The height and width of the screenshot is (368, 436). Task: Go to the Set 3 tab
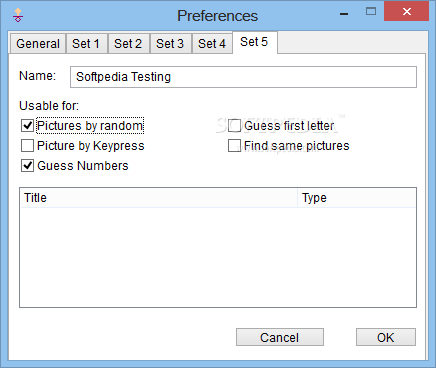[x=170, y=44]
